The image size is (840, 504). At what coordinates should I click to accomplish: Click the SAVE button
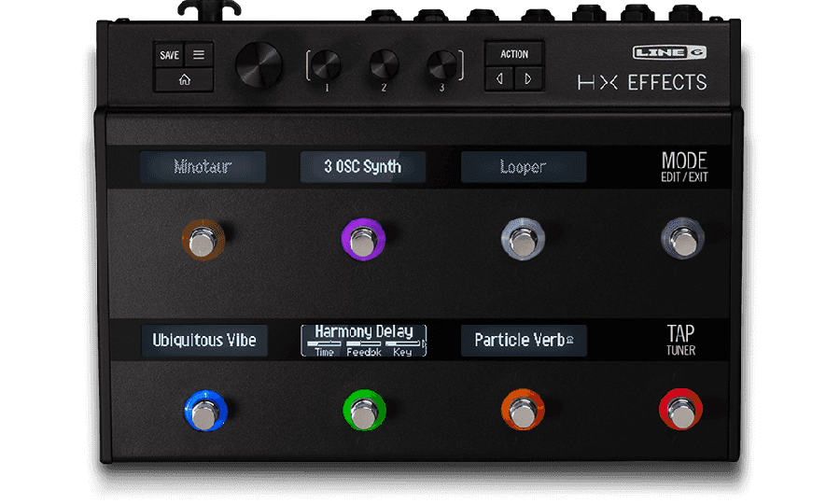click(169, 55)
